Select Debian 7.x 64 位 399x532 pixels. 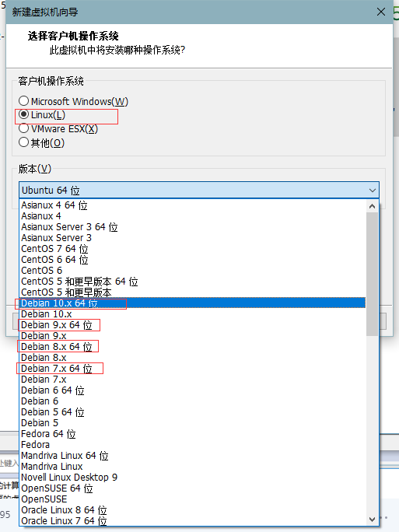click(193, 368)
